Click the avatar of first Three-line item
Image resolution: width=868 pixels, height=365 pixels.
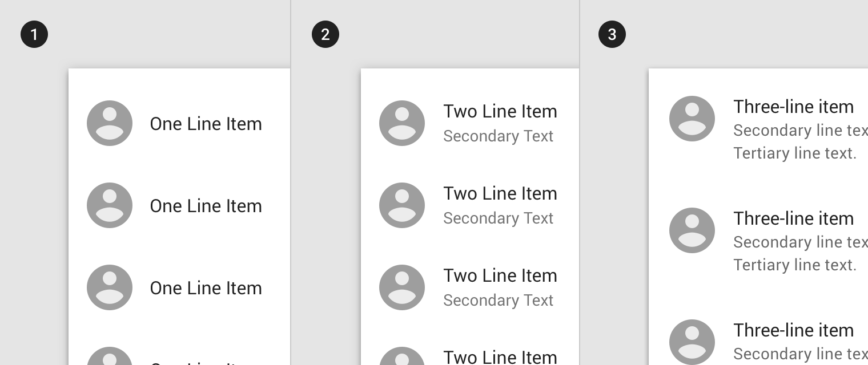coord(692,119)
